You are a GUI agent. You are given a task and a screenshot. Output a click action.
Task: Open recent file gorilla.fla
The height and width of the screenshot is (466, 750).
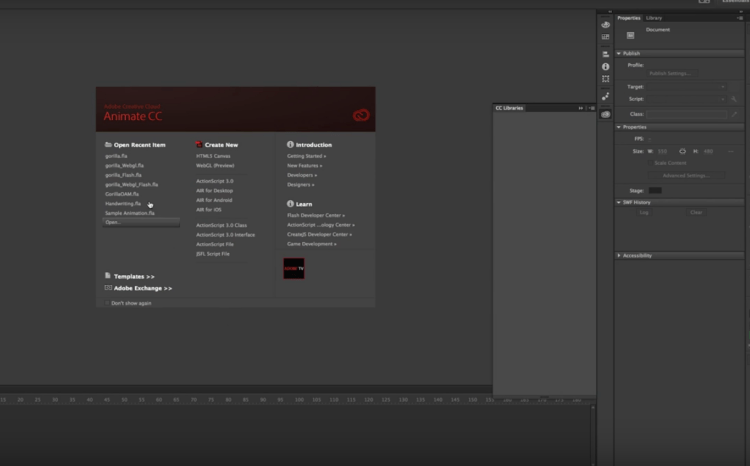(116, 156)
